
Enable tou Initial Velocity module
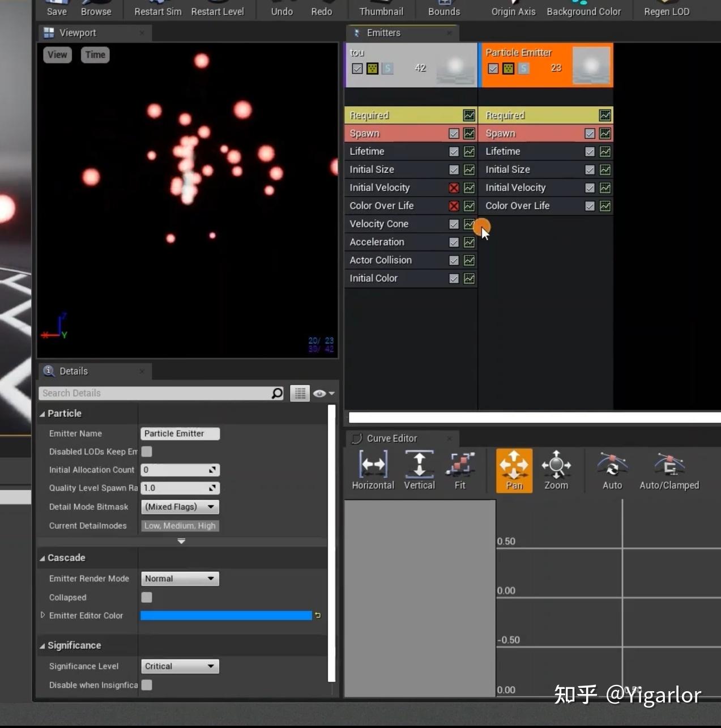[x=454, y=188]
